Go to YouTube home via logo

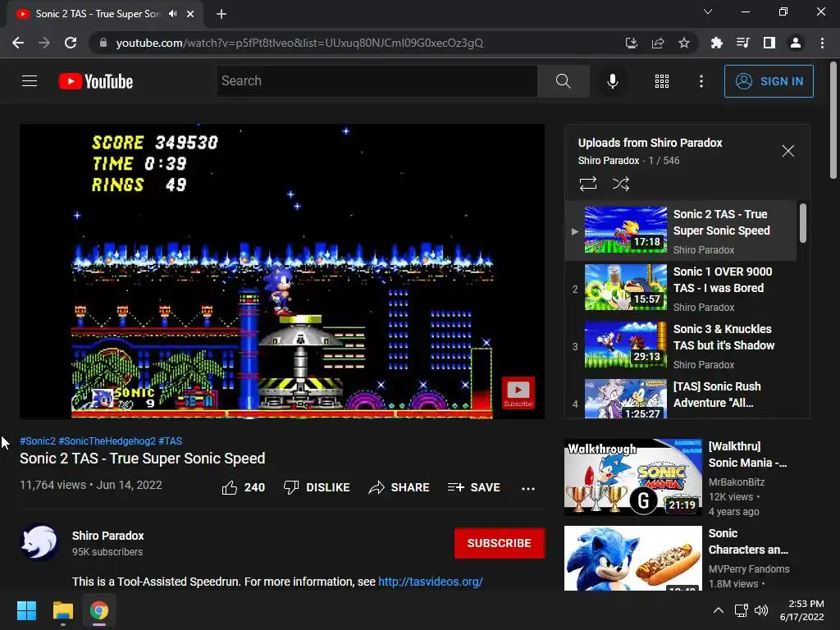(x=96, y=81)
